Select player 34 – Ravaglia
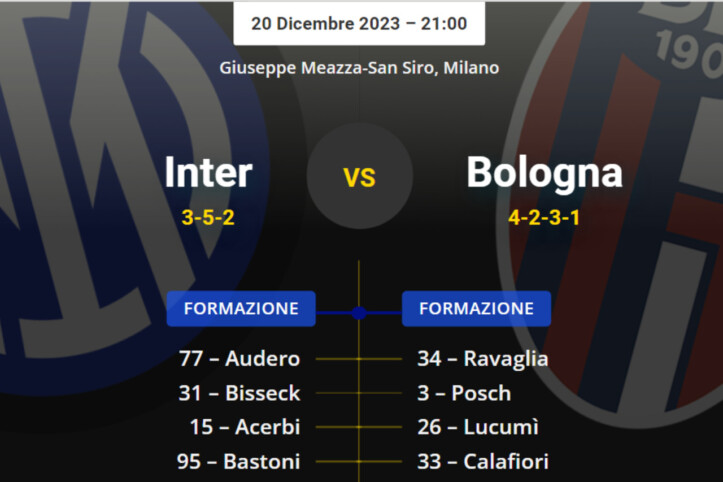 pos(483,358)
